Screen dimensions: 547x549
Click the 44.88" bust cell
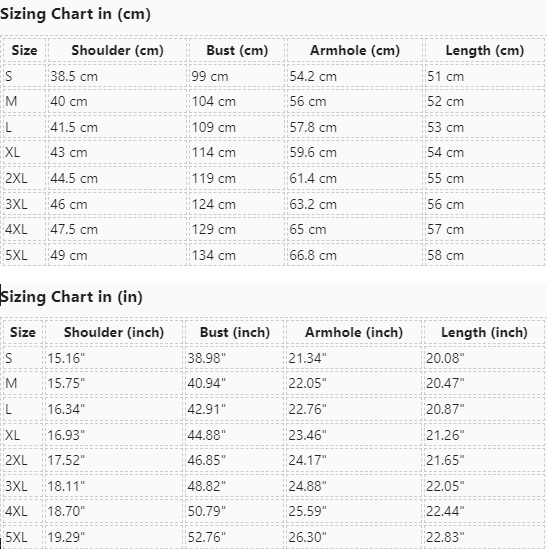[235, 435]
